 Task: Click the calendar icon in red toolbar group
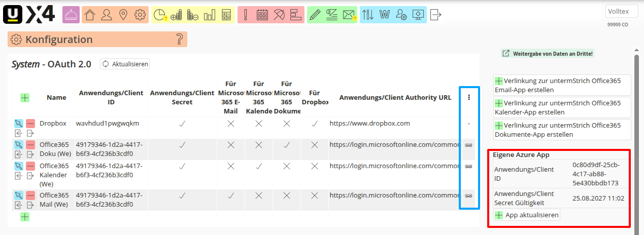pos(262,15)
